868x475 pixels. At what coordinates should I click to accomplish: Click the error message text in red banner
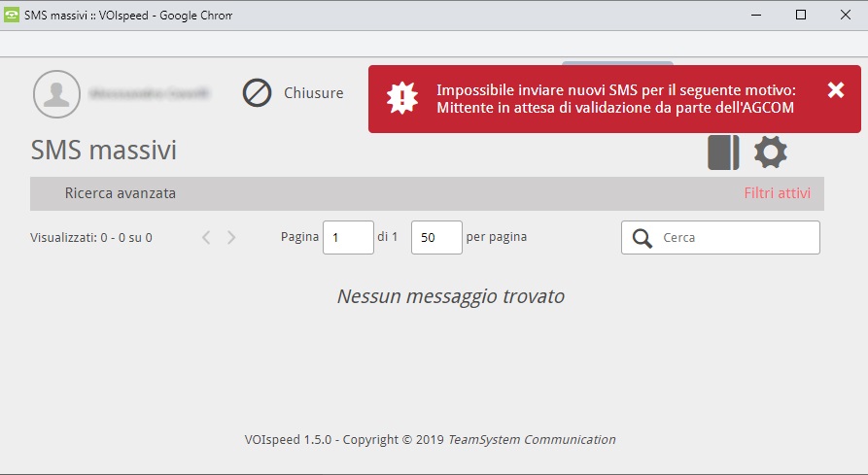(615, 98)
